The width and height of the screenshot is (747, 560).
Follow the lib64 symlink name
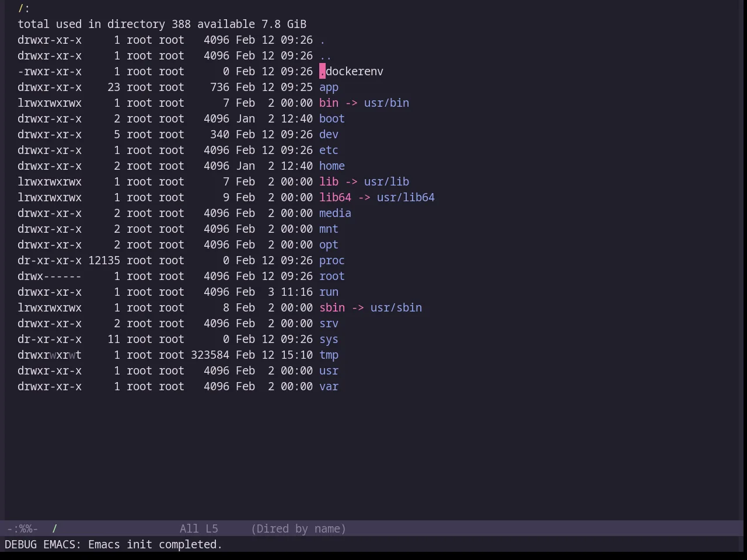[x=335, y=198]
